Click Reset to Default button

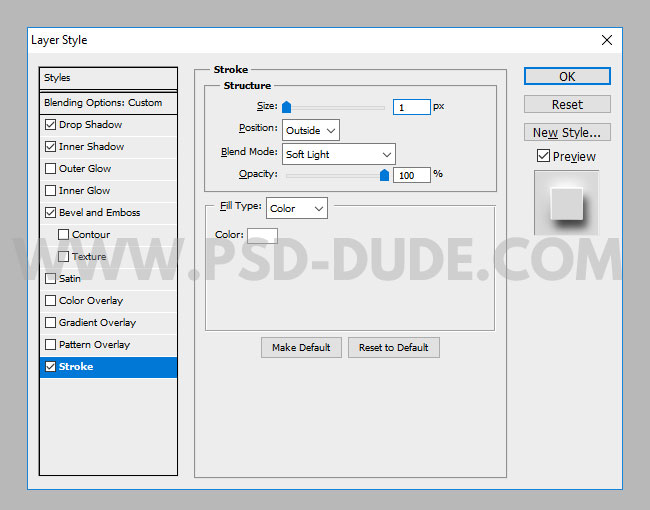[394, 347]
